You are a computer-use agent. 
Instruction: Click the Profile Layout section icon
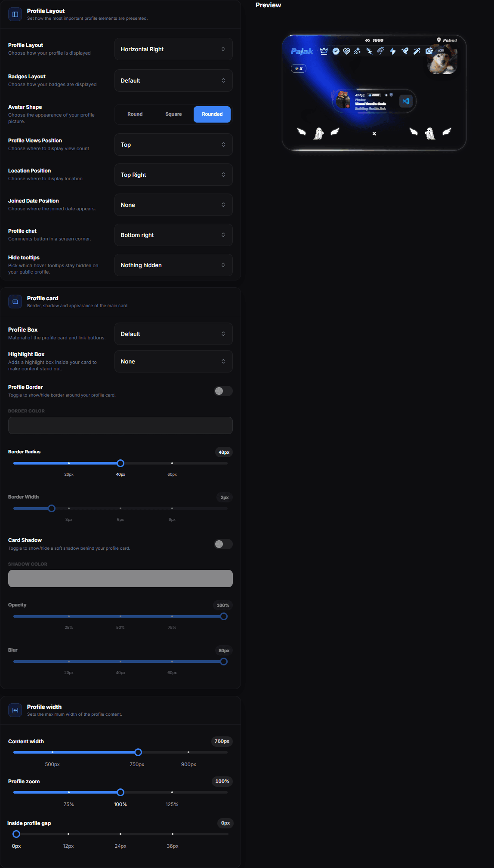pyautogui.click(x=15, y=14)
